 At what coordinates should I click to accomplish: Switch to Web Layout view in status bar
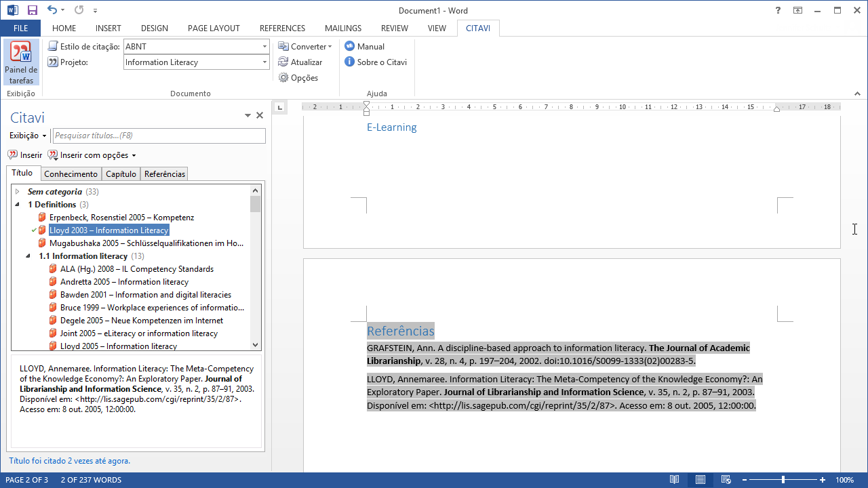(726, 480)
